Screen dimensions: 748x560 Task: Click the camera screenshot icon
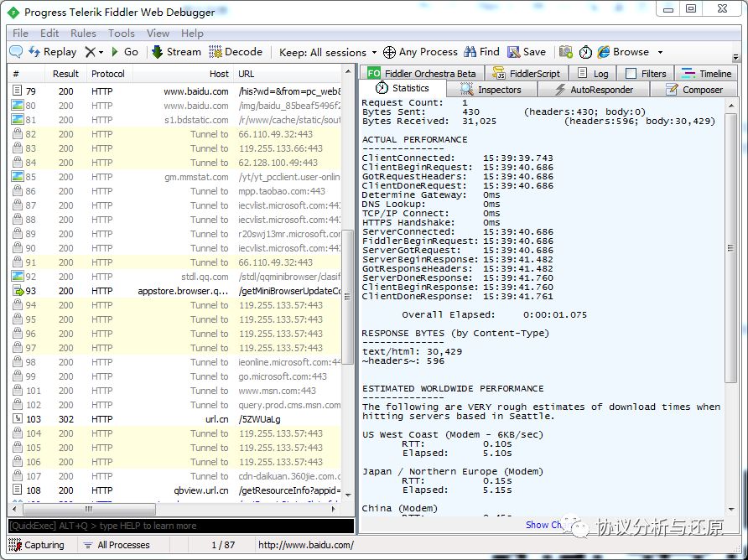click(566, 51)
